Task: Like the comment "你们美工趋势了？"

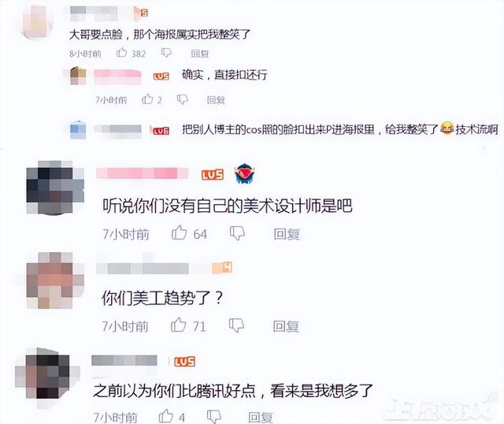Action: [178, 325]
